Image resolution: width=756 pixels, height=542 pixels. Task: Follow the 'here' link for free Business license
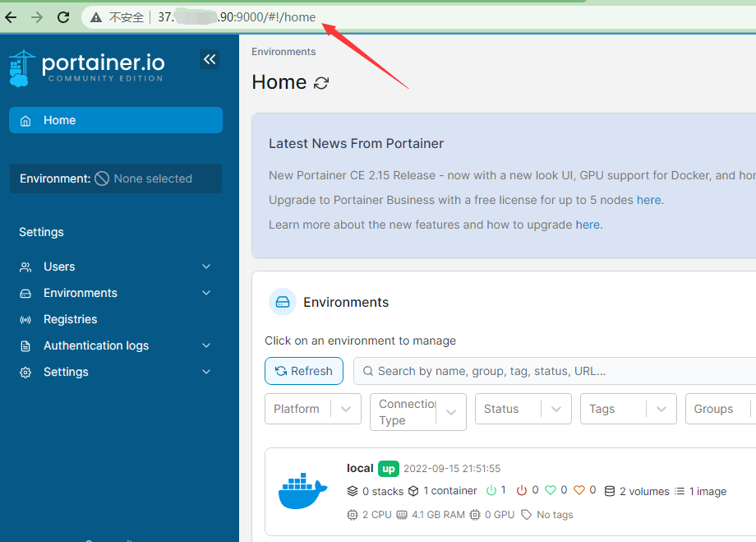[x=648, y=200]
